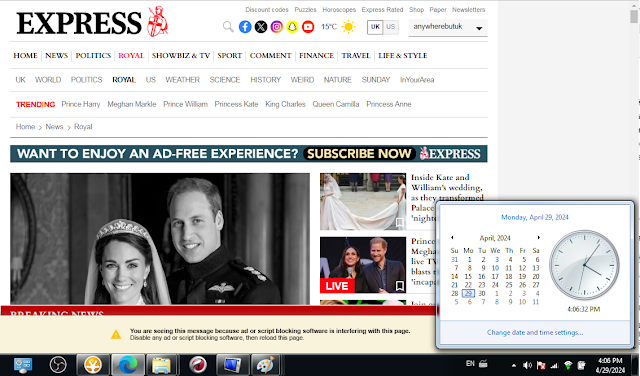Viewport: 640px width, 376px height.
Task: Open trending topic Princess Kate
Action: pos(236,104)
